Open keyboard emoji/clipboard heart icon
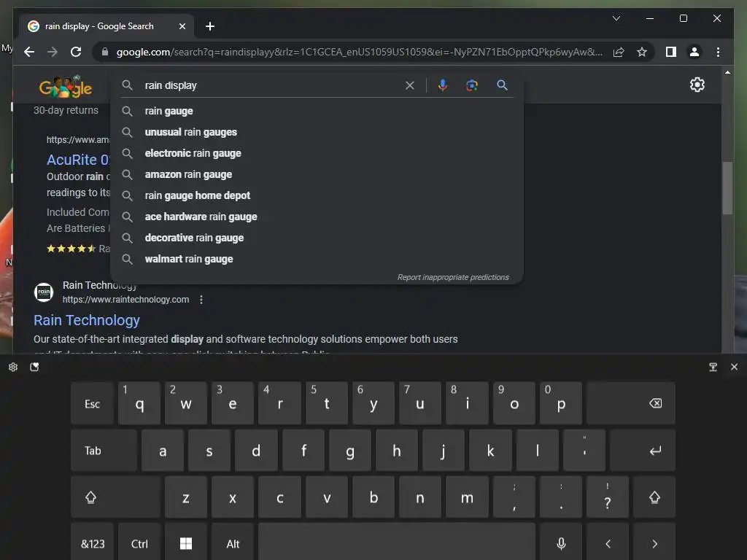The width and height of the screenshot is (747, 560). 34,367
